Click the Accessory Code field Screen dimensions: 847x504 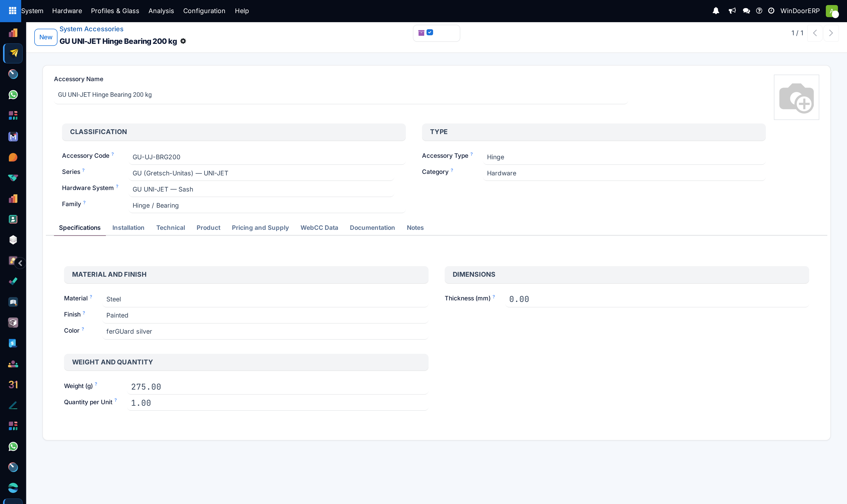[x=267, y=157]
